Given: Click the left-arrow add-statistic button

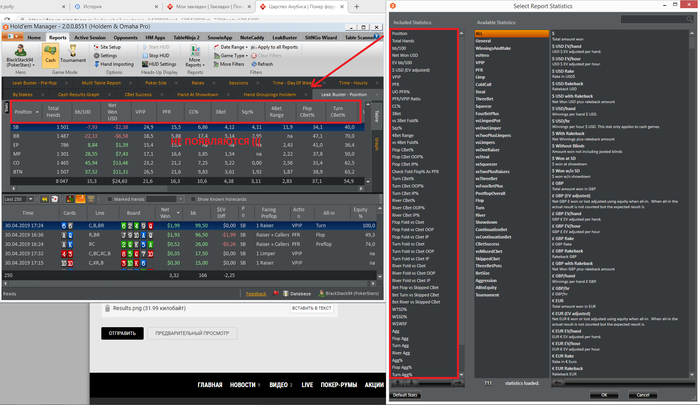Looking at the screenshot, I should [558, 383].
